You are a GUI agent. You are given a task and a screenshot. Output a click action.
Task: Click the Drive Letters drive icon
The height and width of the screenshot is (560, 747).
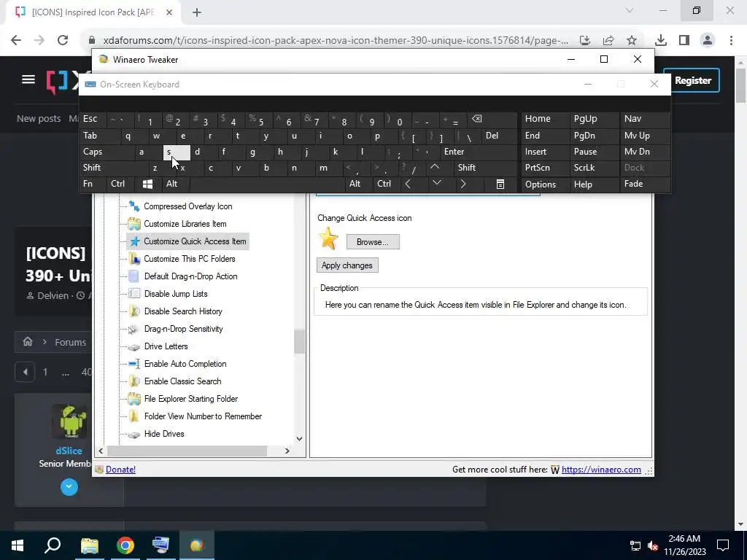[x=134, y=346]
